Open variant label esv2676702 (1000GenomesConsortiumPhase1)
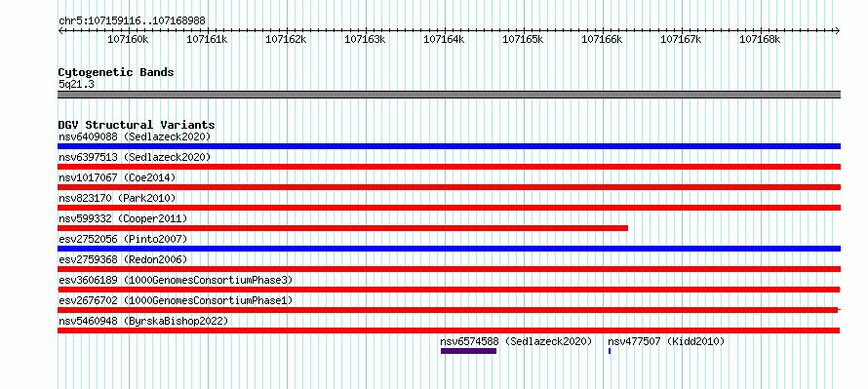 point(176,300)
